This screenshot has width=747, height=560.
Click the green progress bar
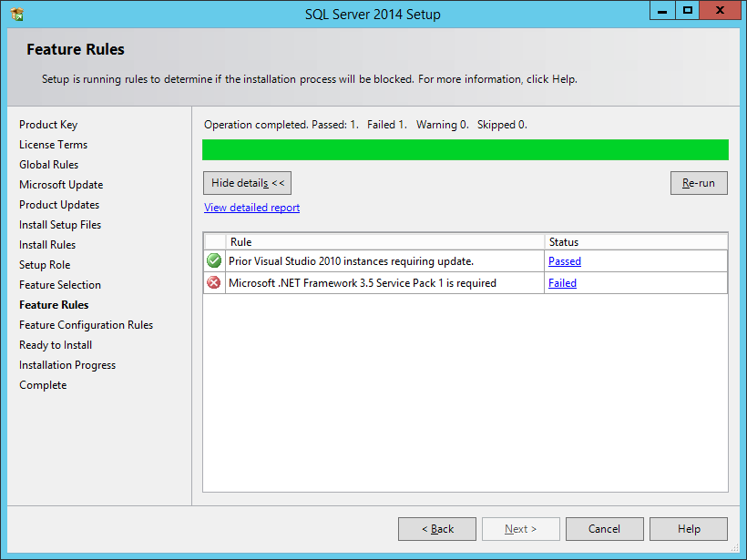(x=465, y=150)
